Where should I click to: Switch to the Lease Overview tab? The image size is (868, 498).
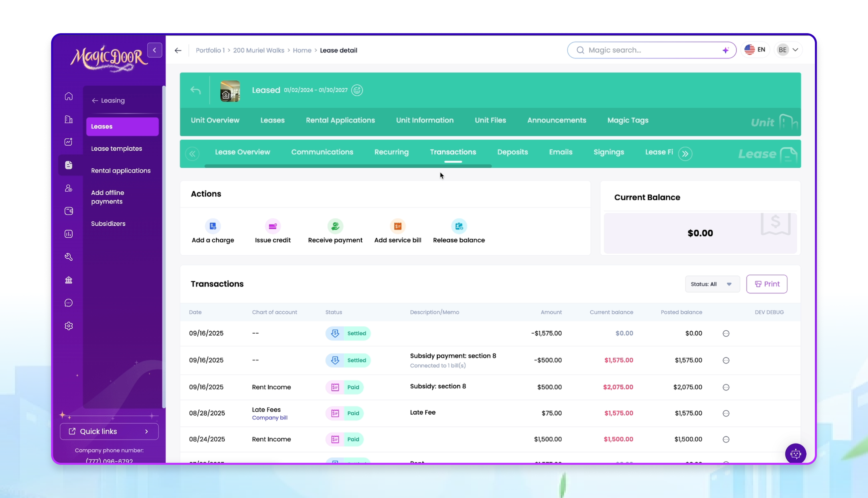click(x=242, y=152)
